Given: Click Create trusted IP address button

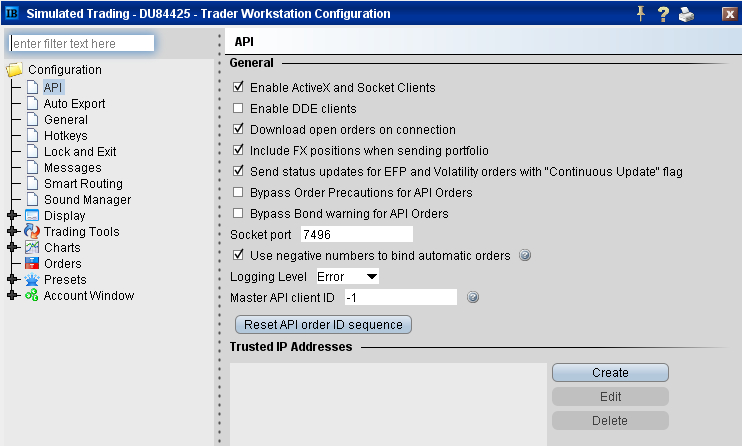Looking at the screenshot, I should coord(610,373).
